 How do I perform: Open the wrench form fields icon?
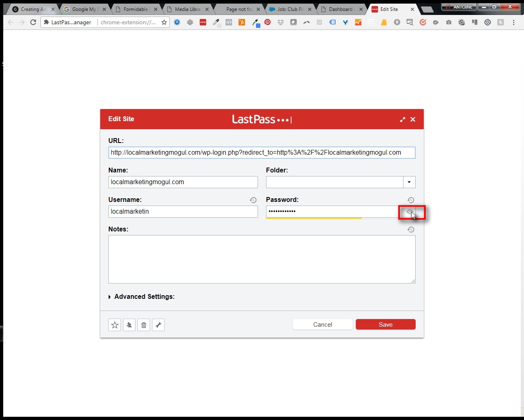[x=158, y=325]
